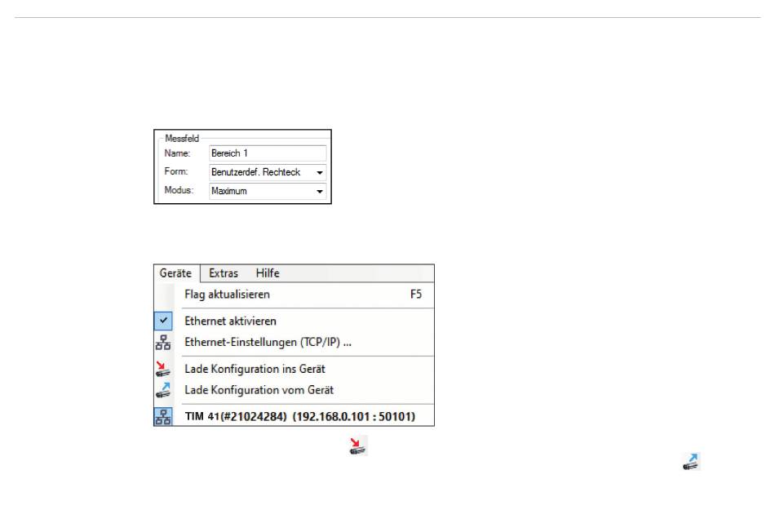The height and width of the screenshot is (532, 775).
Task: Open Ethernet-Einstellungen (TCP/IP) entry
Action: pos(268,342)
